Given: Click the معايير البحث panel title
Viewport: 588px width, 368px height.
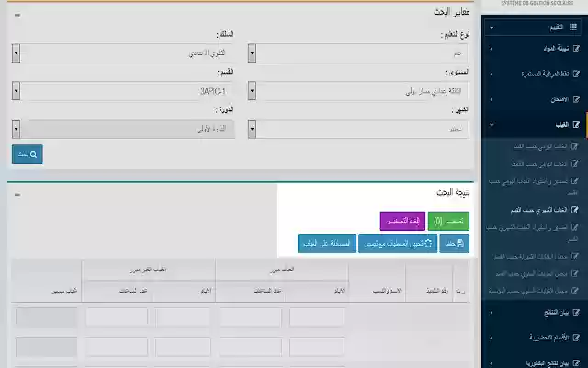Looking at the screenshot, I should tap(451, 12).
